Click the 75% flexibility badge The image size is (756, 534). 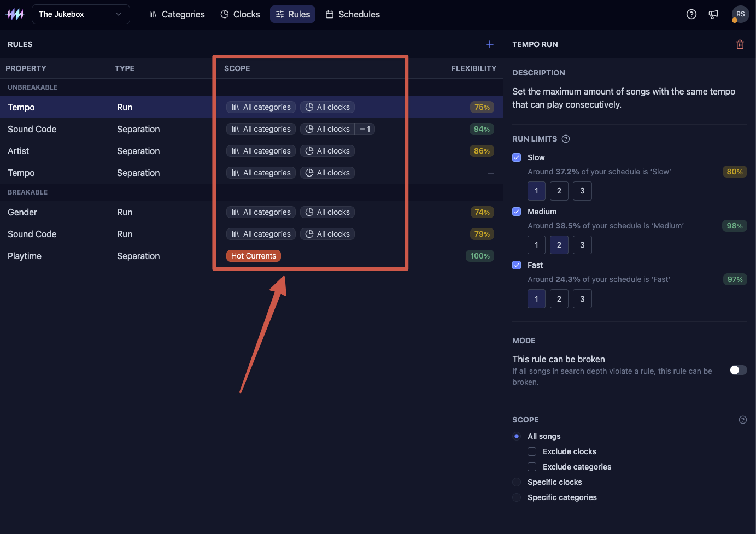point(482,107)
